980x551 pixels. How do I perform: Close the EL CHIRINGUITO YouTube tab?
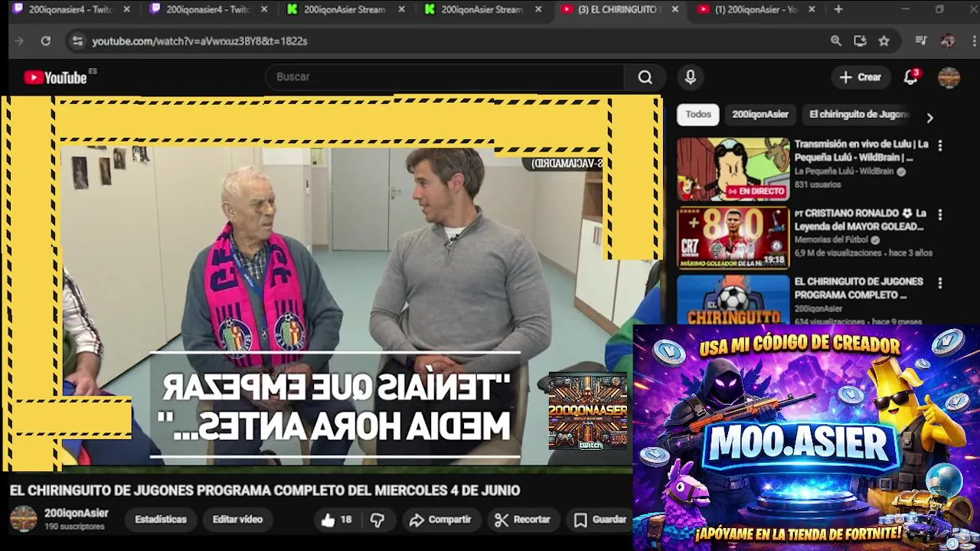pos(675,10)
